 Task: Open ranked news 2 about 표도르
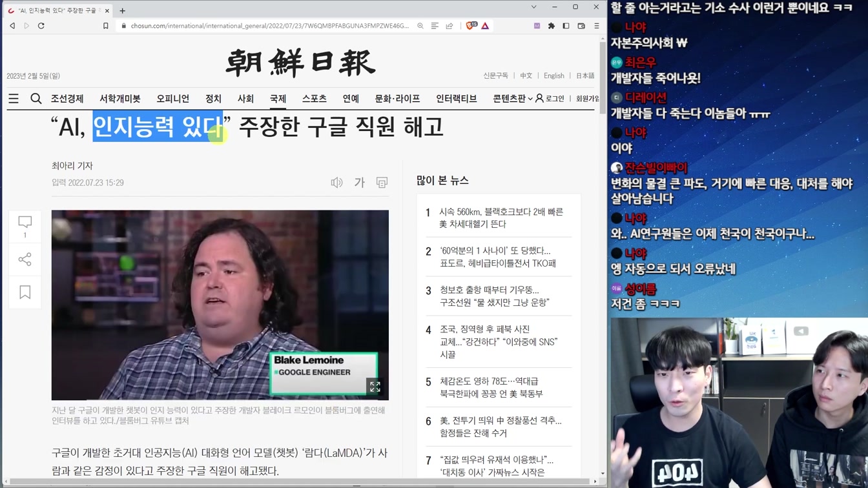click(x=498, y=257)
